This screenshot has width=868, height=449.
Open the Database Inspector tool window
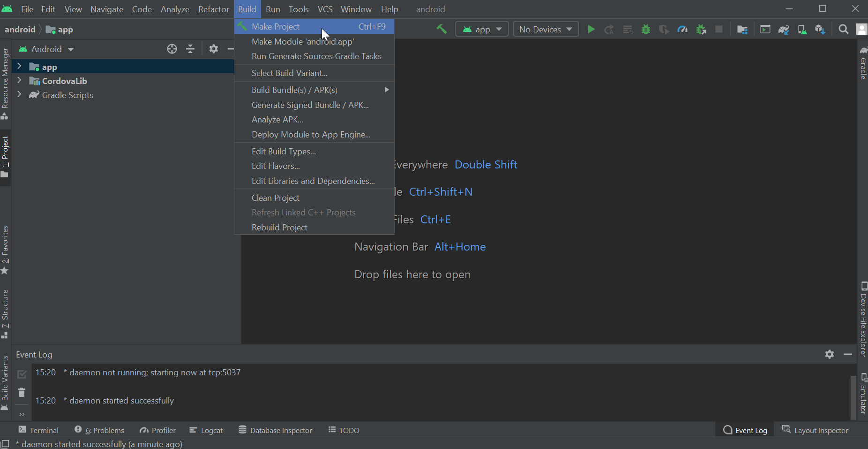pyautogui.click(x=276, y=430)
